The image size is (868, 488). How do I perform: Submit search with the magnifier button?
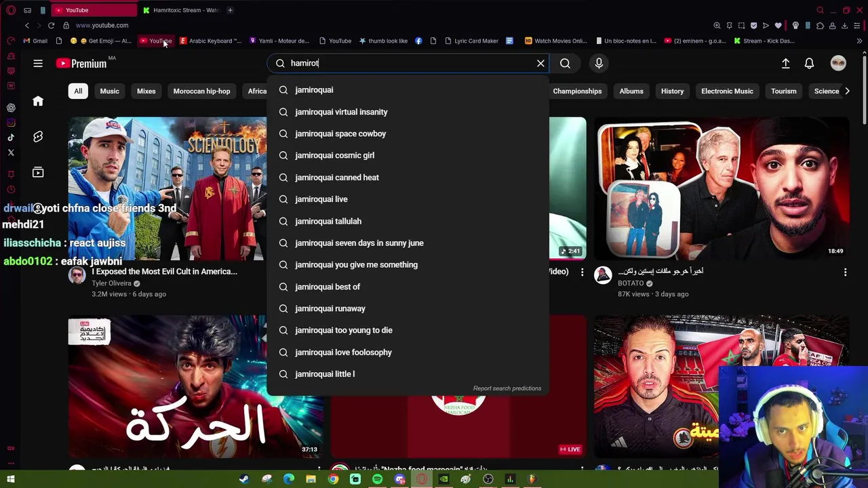(x=565, y=63)
